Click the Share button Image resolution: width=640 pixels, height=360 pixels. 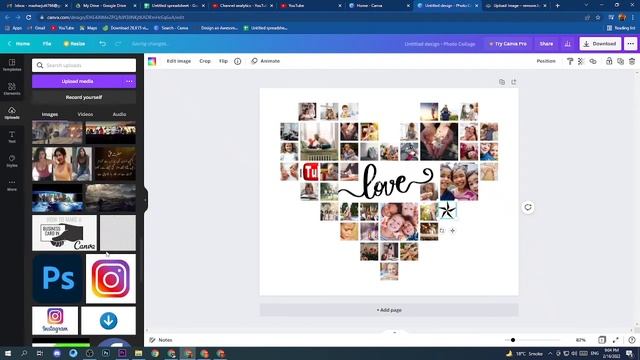click(x=546, y=44)
